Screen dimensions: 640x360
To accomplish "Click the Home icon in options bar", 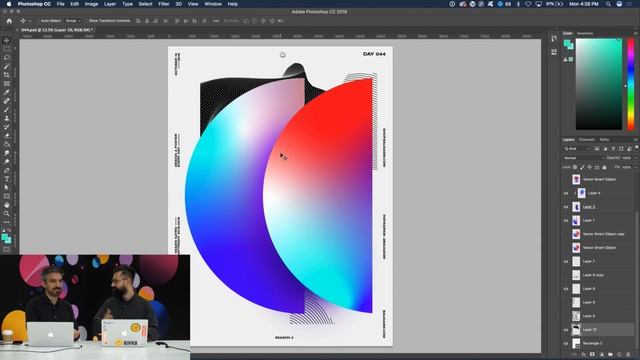I will click(x=9, y=21).
